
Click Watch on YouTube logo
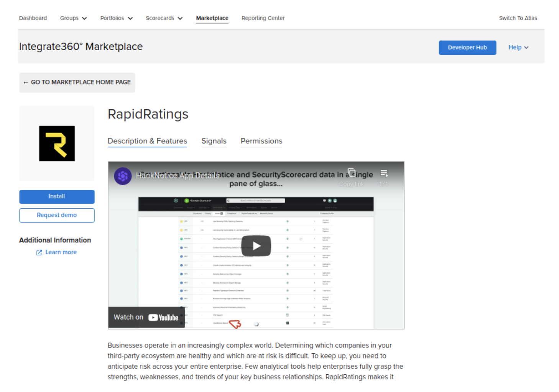[x=163, y=318]
